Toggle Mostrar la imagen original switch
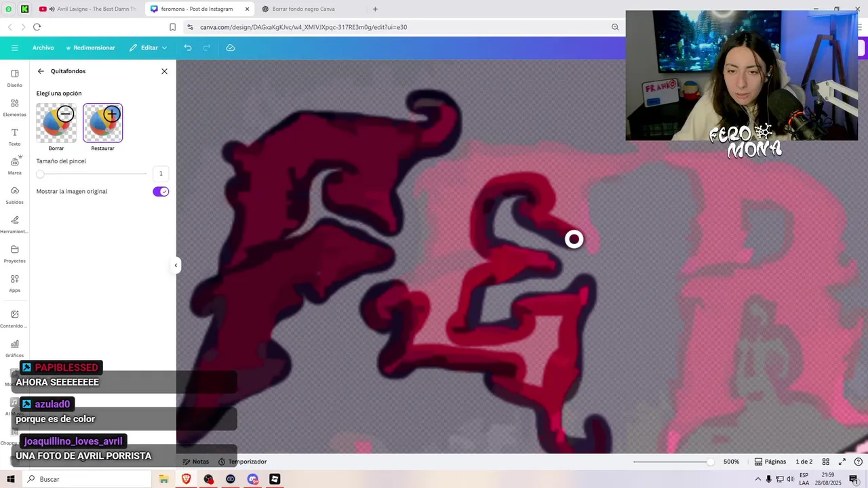This screenshot has width=868, height=488. coord(161,192)
